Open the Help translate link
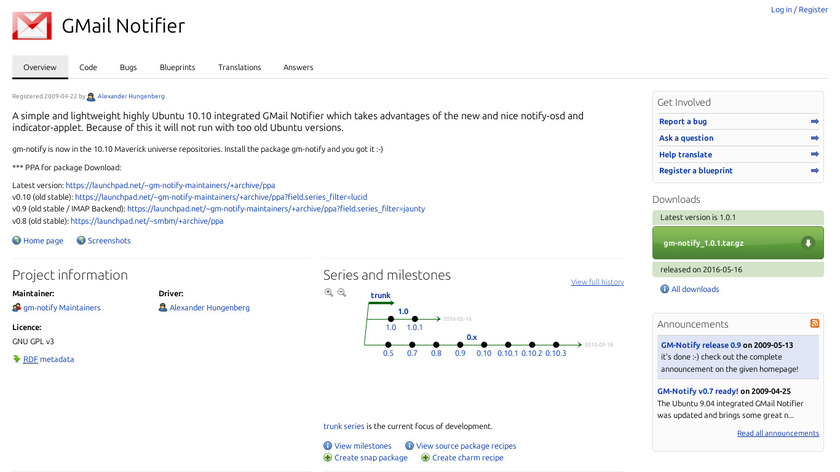 [x=685, y=155]
